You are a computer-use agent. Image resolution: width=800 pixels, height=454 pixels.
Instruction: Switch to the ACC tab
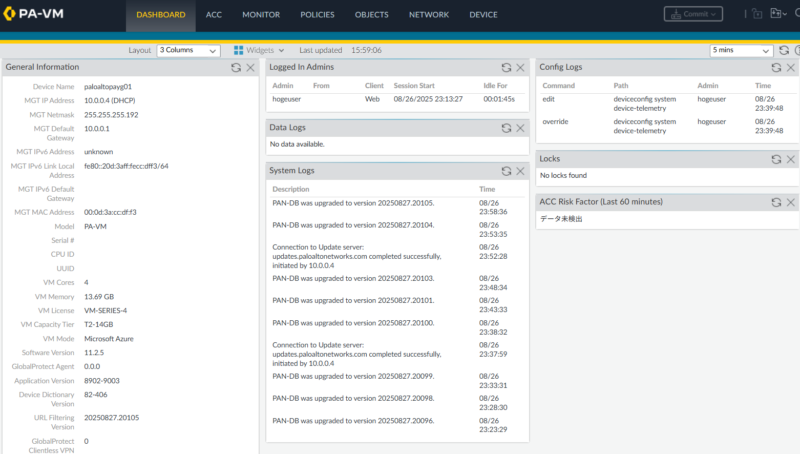[x=214, y=15]
